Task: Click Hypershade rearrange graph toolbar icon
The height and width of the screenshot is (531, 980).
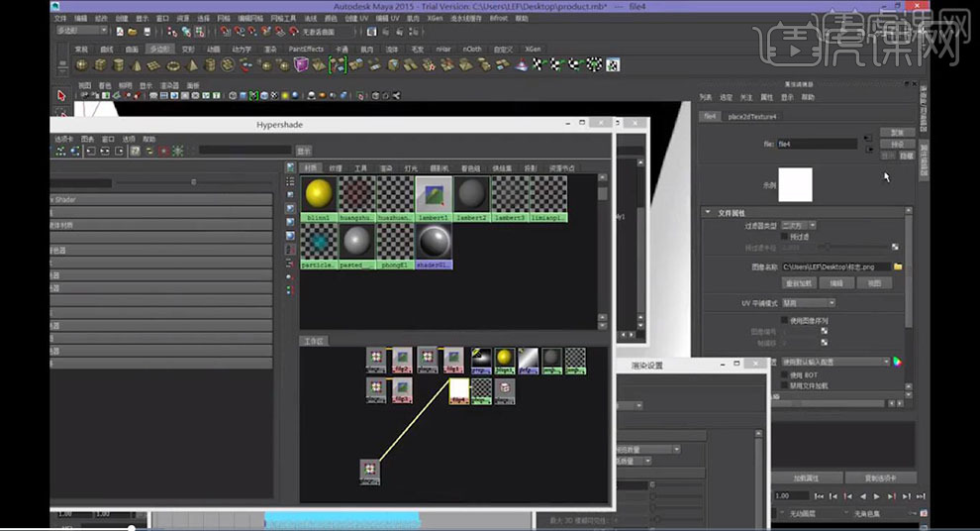Action: (60, 151)
